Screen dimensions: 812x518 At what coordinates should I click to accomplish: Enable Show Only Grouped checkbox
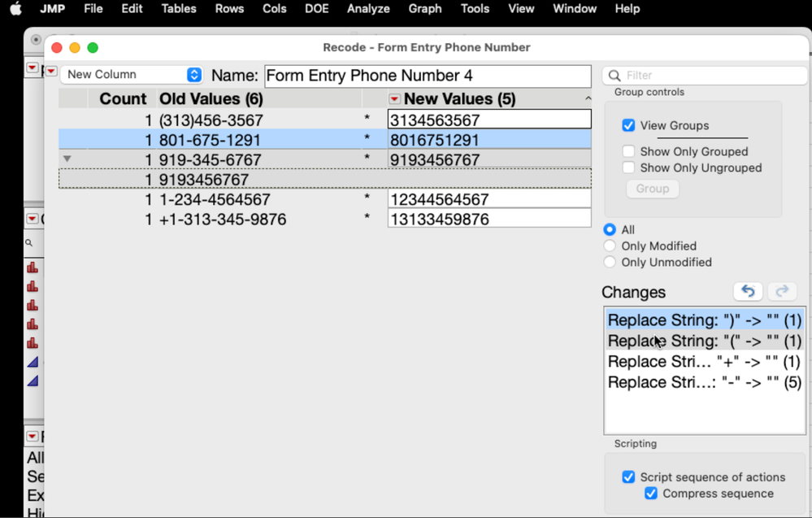coord(628,151)
